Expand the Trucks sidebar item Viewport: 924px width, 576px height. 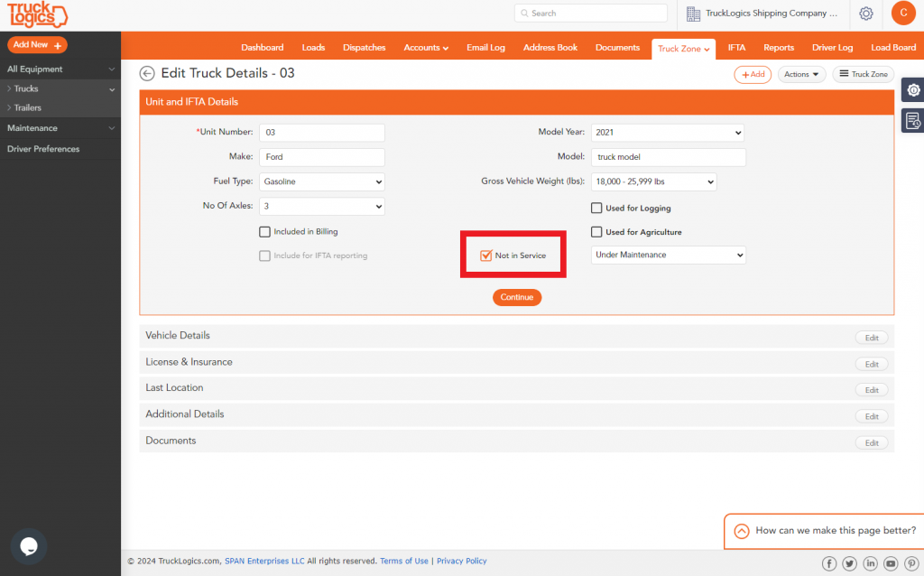[x=60, y=88]
